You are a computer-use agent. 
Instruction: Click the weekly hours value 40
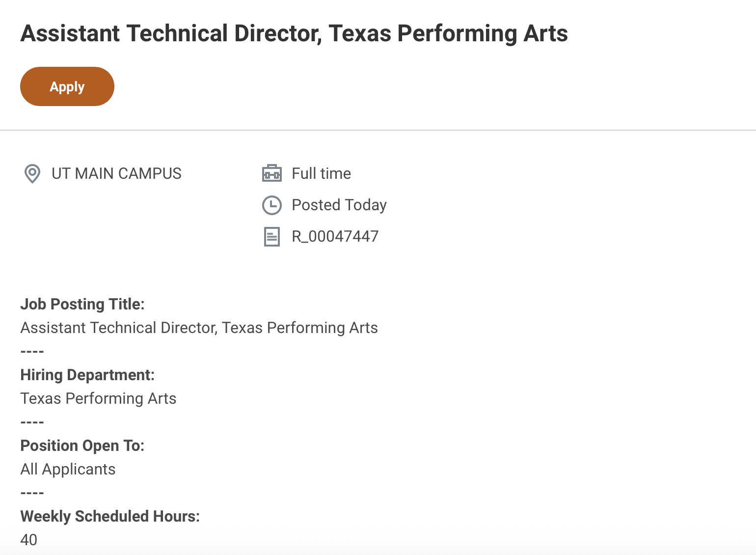click(29, 540)
